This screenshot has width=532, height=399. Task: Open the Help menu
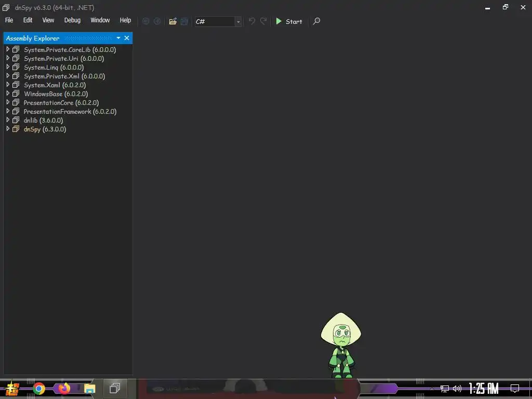pyautogui.click(x=125, y=20)
